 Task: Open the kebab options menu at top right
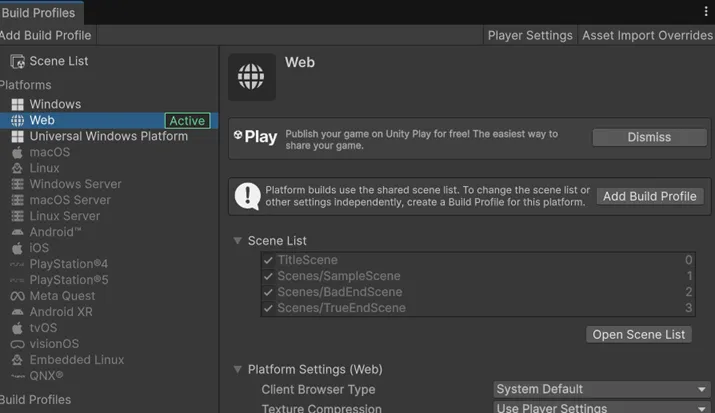click(706, 11)
